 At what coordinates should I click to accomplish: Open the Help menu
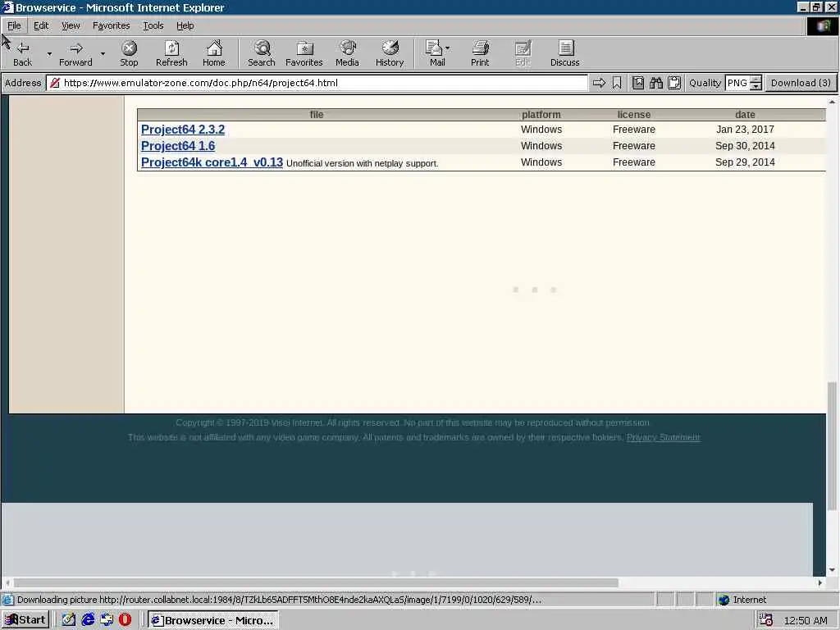(x=185, y=25)
